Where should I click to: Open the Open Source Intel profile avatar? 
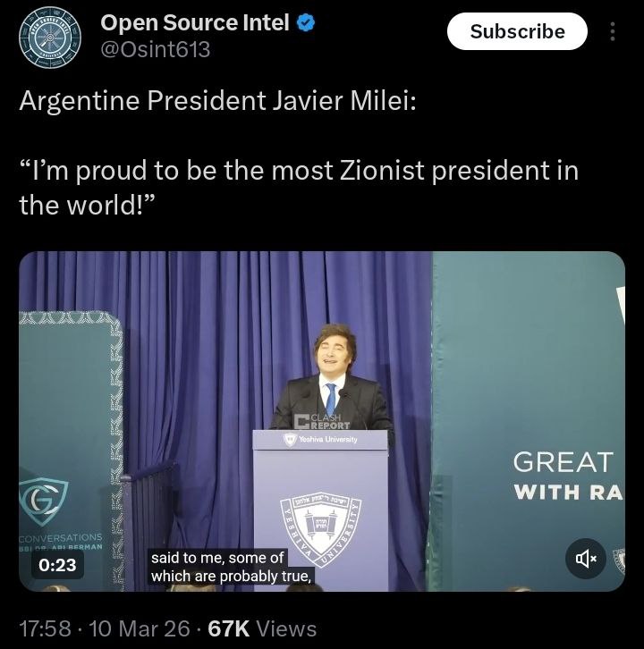pyautogui.click(x=50, y=38)
